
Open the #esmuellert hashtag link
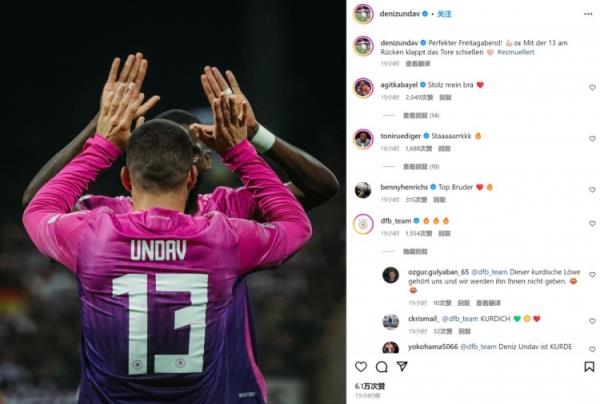tap(516, 52)
